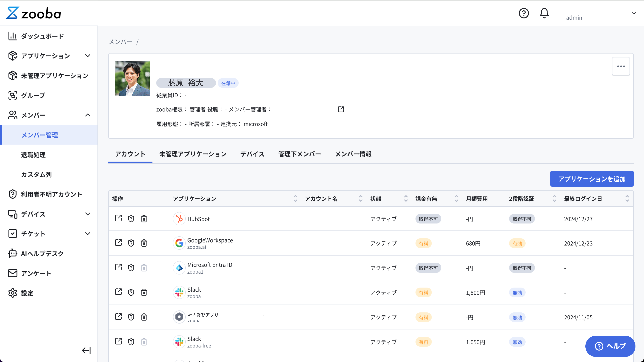Click the shield icon in Slack zooba-free row
Image resolution: width=644 pixels, height=362 pixels.
tap(131, 342)
